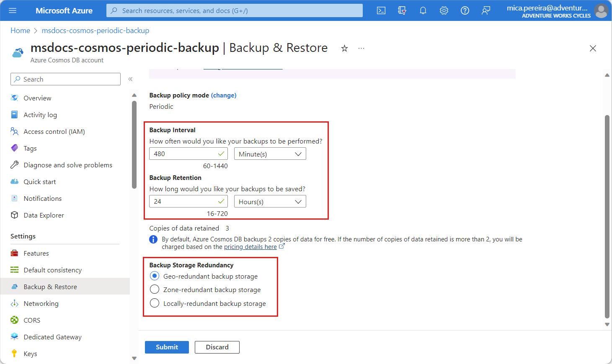612x364 pixels.
Task: Favorite this page with the star icon
Action: [x=344, y=49]
